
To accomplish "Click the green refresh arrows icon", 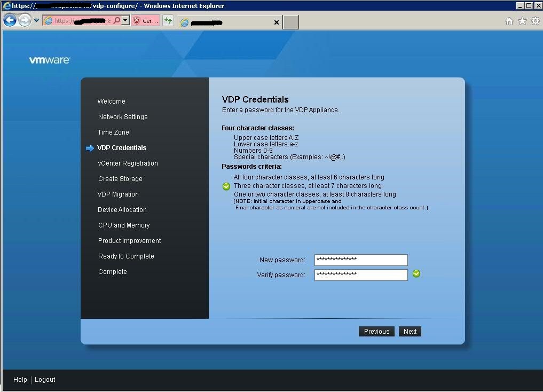I will [x=168, y=20].
